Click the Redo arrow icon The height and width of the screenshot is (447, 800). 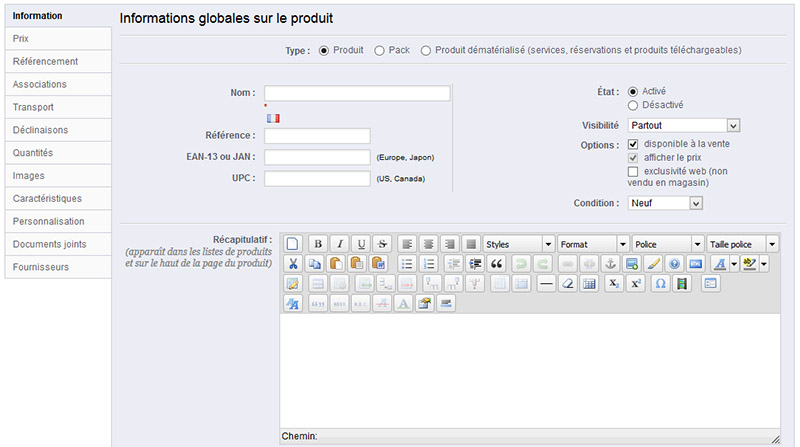[542, 264]
